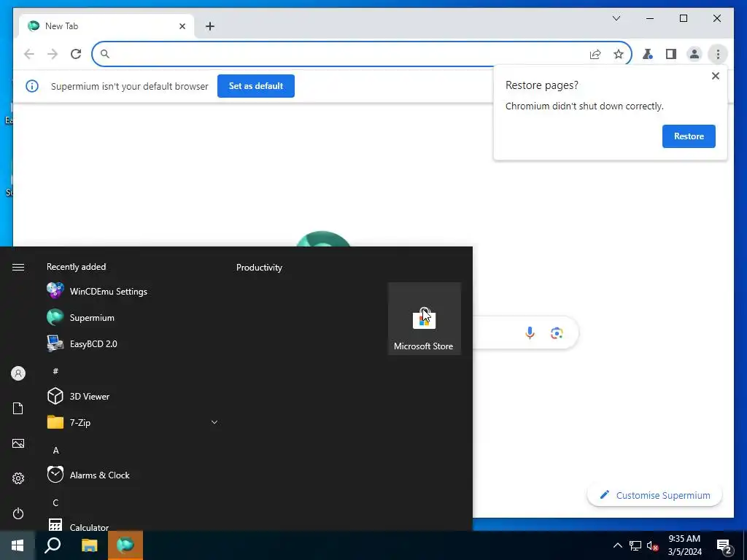Click the taskbar clock 9:35 AM
This screenshot has width=747, height=560.
684,539
